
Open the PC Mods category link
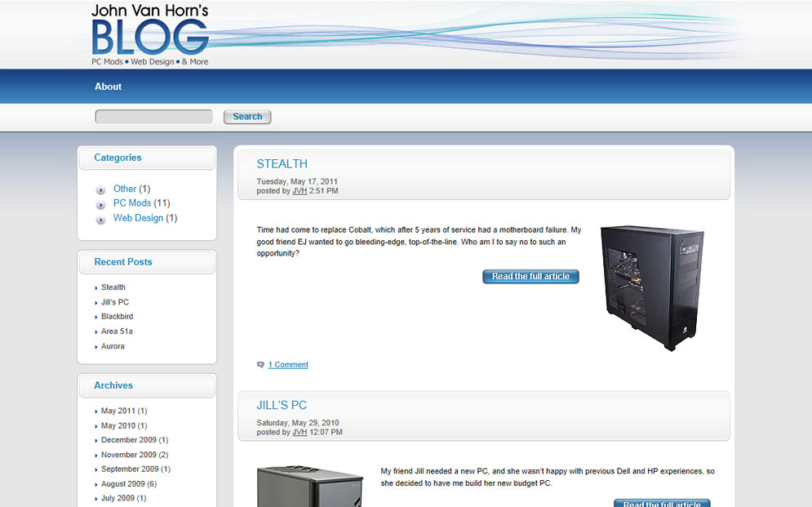pos(131,203)
